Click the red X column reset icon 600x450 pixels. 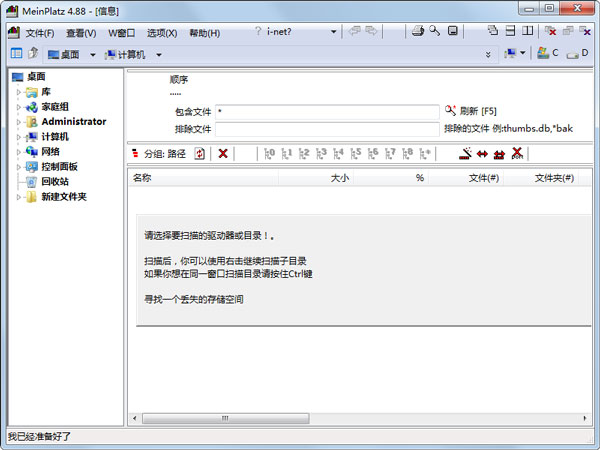point(517,153)
